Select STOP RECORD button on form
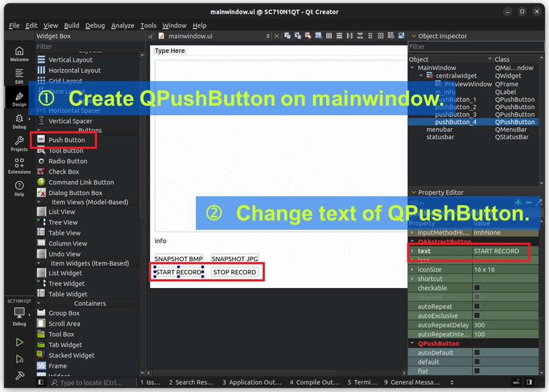549x392 pixels. coord(234,272)
